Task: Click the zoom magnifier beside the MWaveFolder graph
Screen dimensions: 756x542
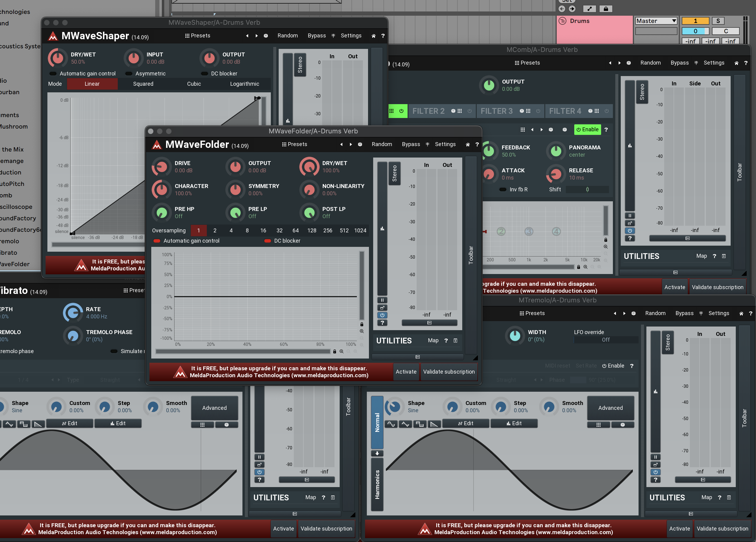Action: tap(362, 331)
